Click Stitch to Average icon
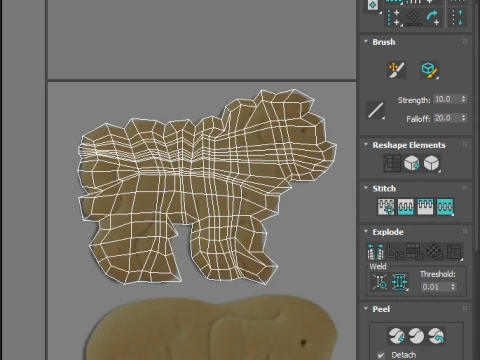This screenshot has width=480, height=360. [406, 207]
